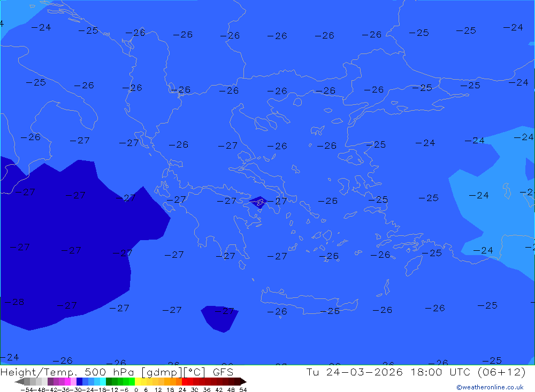Click the '48' value on legend scale
This screenshot has height=392, width=535.
(x=231, y=390)
